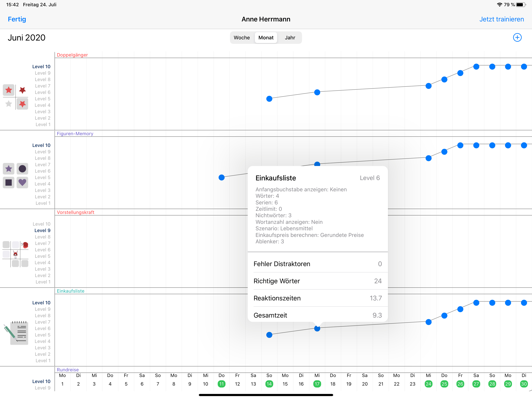Select the Monat segment
532x399 pixels.
click(266, 38)
